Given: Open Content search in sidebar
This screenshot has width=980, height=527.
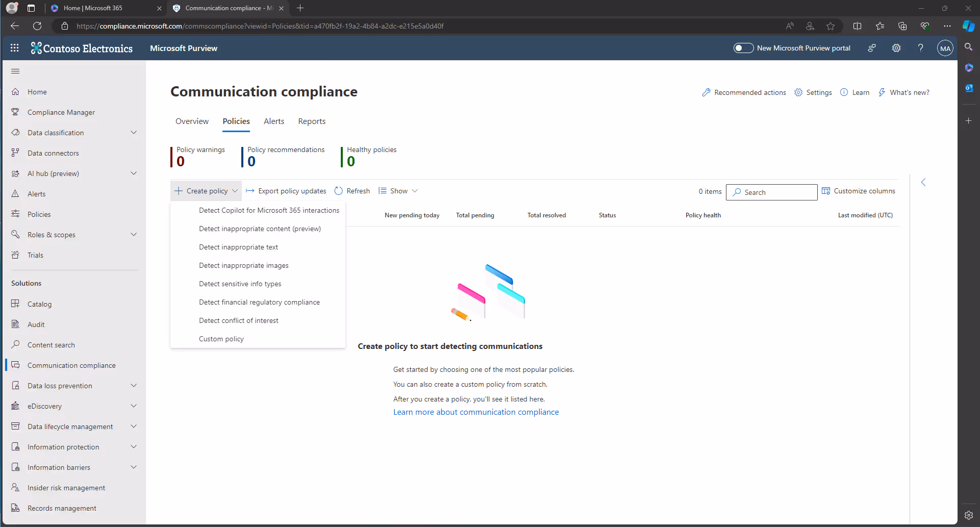Looking at the screenshot, I should click(x=51, y=345).
